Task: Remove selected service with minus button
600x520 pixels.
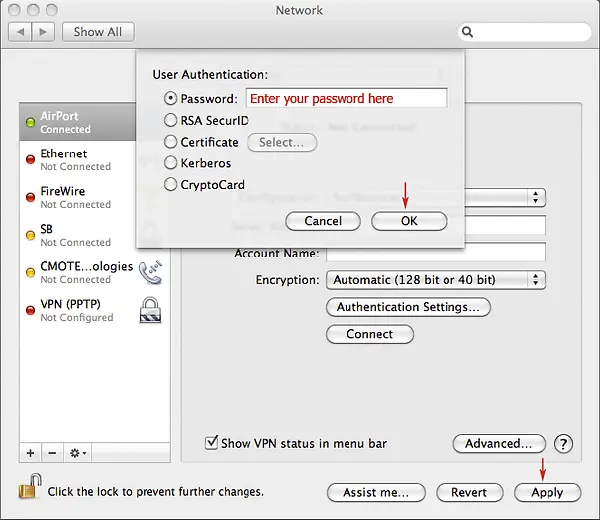Action: click(x=52, y=453)
